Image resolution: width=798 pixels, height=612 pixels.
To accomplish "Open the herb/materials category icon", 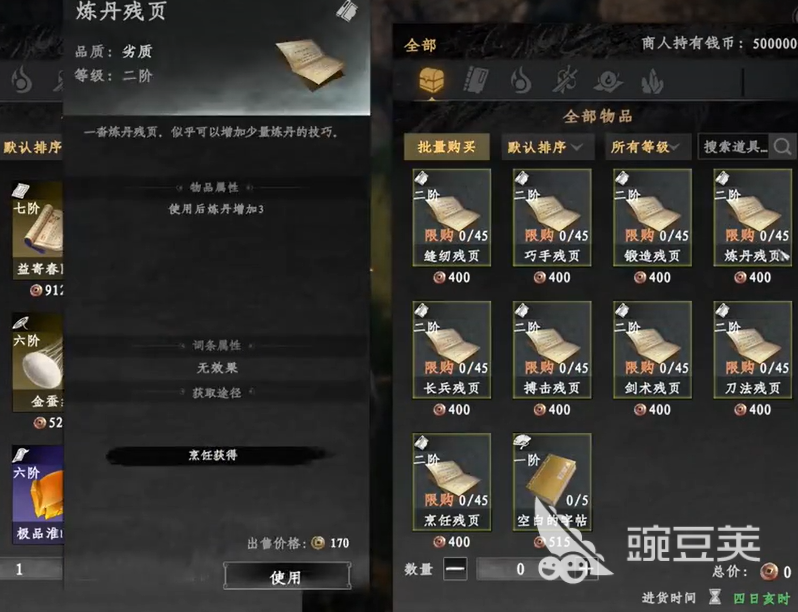I will point(652,81).
